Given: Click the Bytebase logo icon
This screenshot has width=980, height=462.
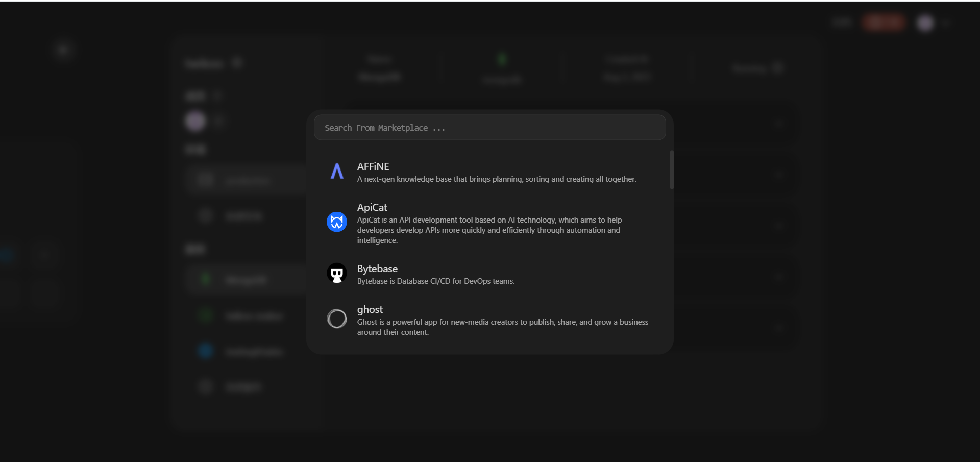Looking at the screenshot, I should pos(337,273).
